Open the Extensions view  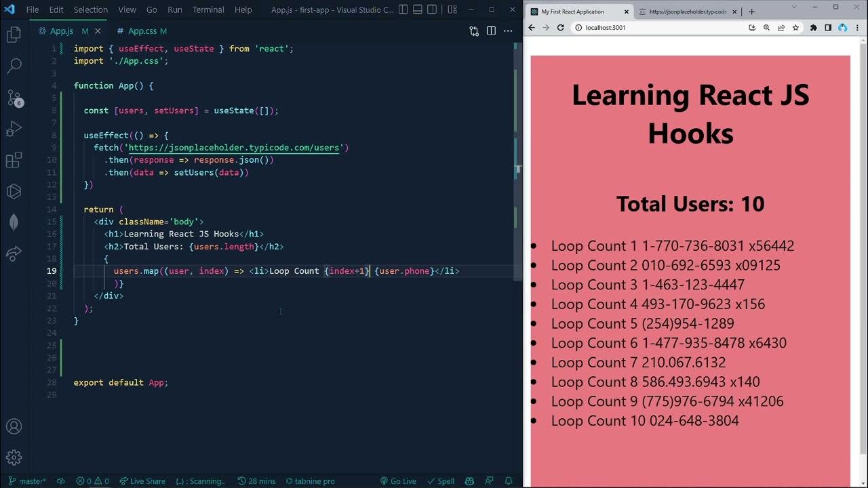14,160
